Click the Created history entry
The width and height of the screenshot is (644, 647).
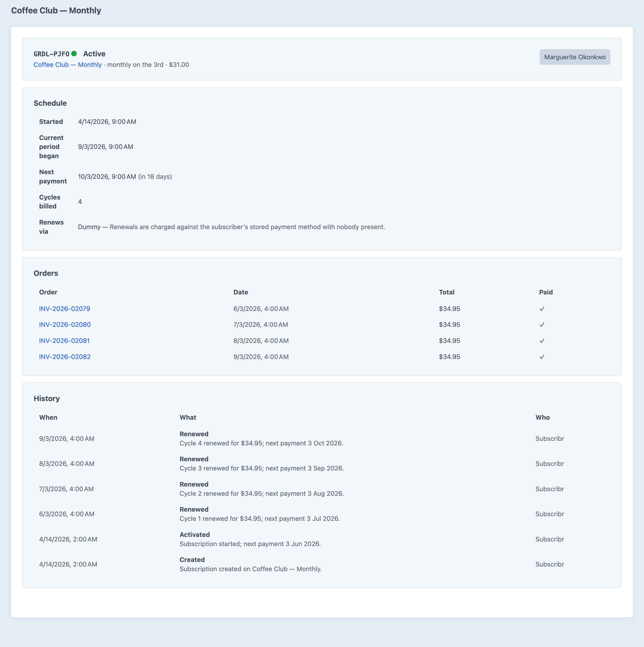coord(251,564)
